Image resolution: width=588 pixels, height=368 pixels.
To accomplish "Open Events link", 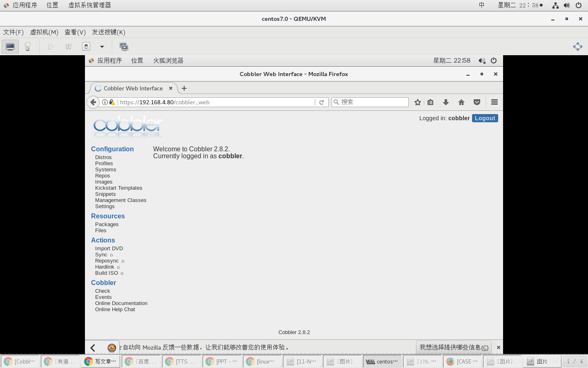I will click(103, 297).
